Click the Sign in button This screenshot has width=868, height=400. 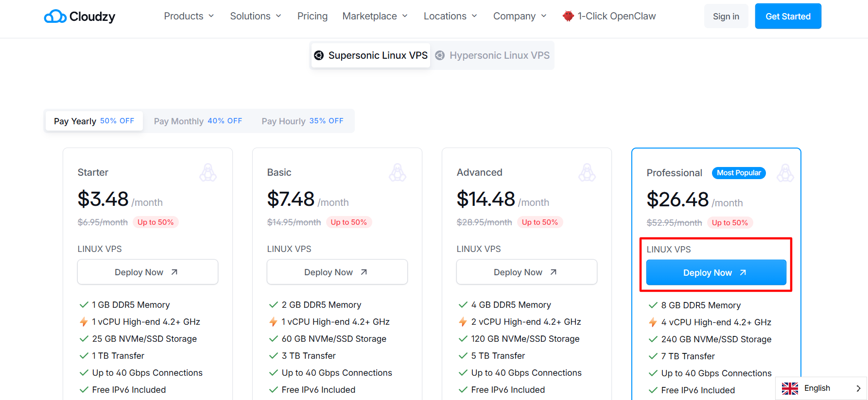point(726,16)
